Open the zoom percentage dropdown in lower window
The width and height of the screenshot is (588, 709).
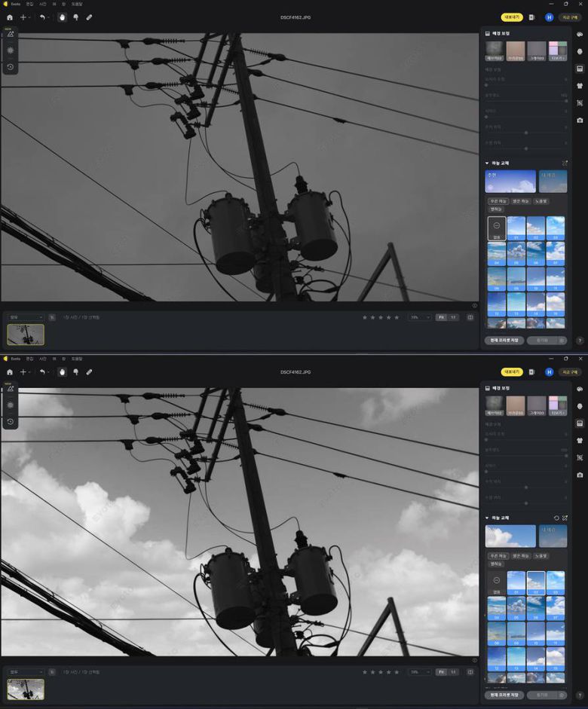tap(419, 671)
